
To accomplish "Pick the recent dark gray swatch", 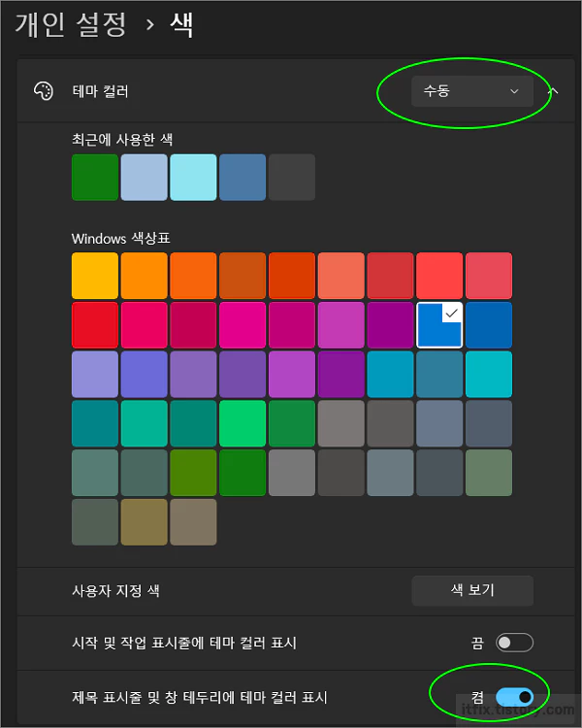I will coord(292,178).
